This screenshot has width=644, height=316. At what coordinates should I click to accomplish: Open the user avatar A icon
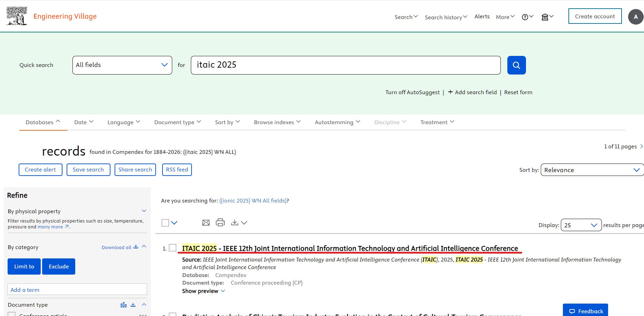pyautogui.click(x=636, y=17)
